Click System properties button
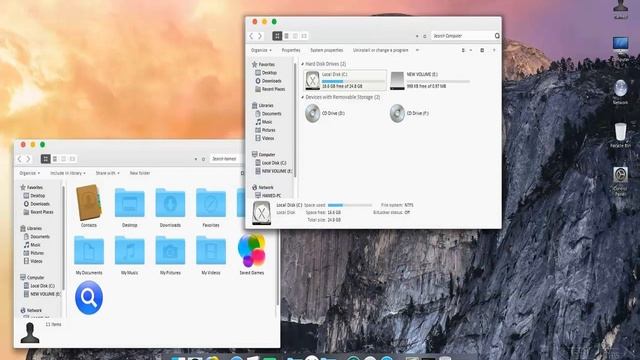The width and height of the screenshot is (640, 360). point(327,50)
